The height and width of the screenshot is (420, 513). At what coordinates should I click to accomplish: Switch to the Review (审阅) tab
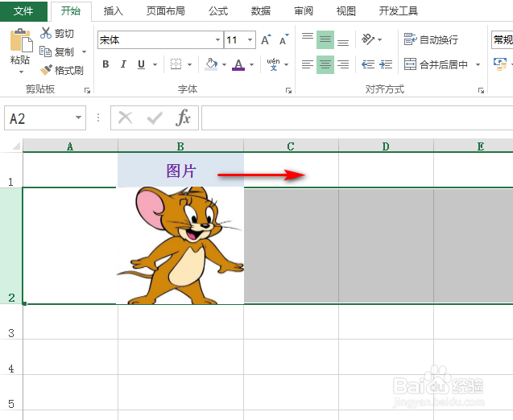pyautogui.click(x=304, y=11)
